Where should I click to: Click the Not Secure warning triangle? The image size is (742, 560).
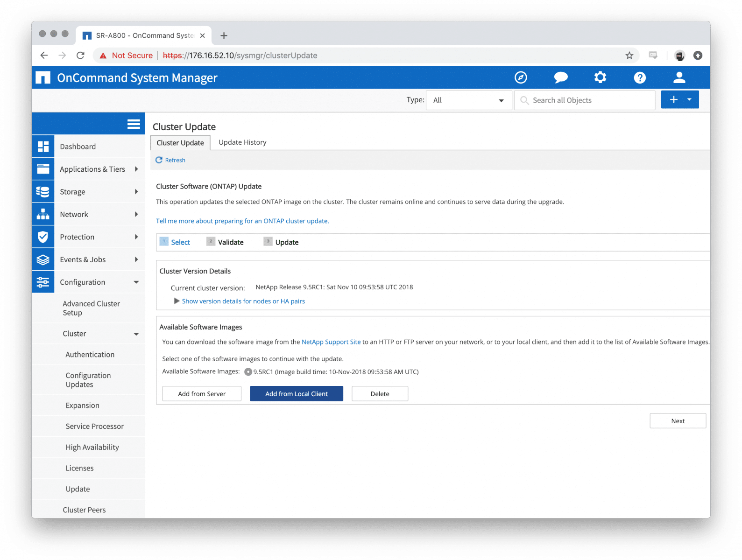[x=103, y=56]
